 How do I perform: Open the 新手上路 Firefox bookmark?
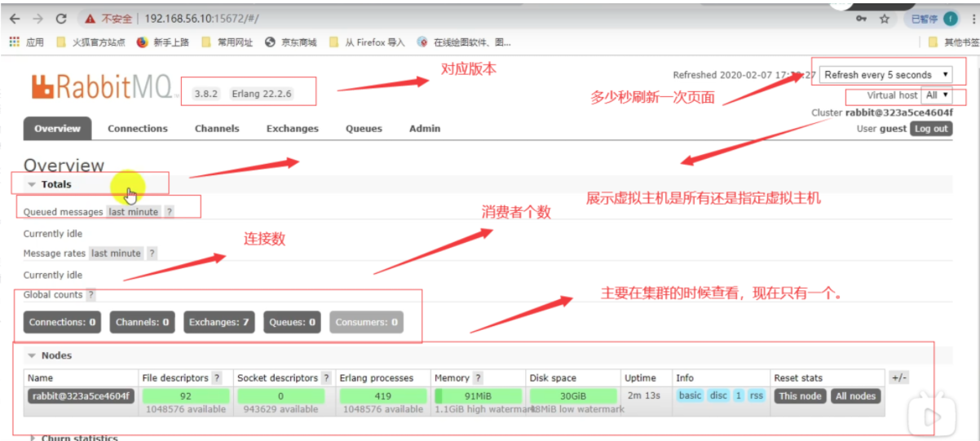[162, 42]
